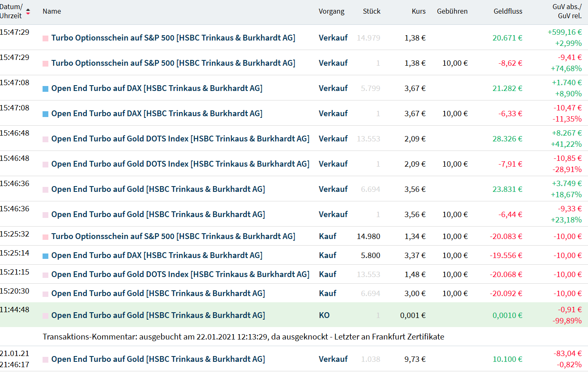
Task: Click the Kurs column header
Action: point(418,12)
